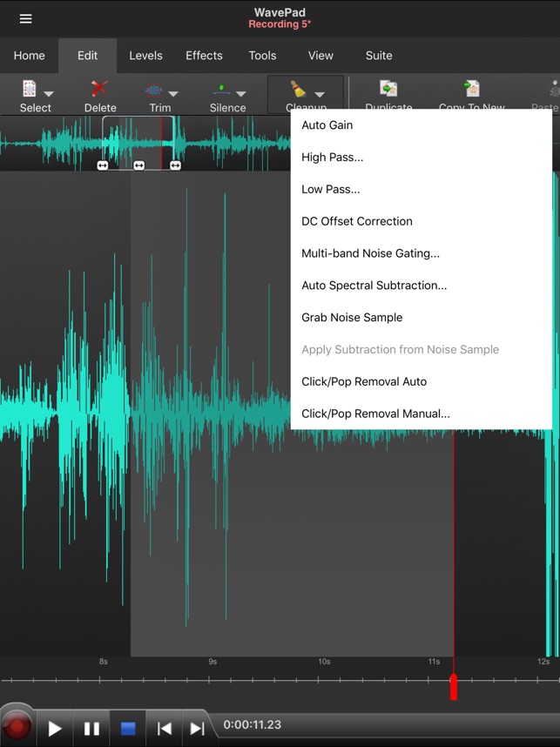Switch to the Suite tab
560x747 pixels.
click(379, 56)
